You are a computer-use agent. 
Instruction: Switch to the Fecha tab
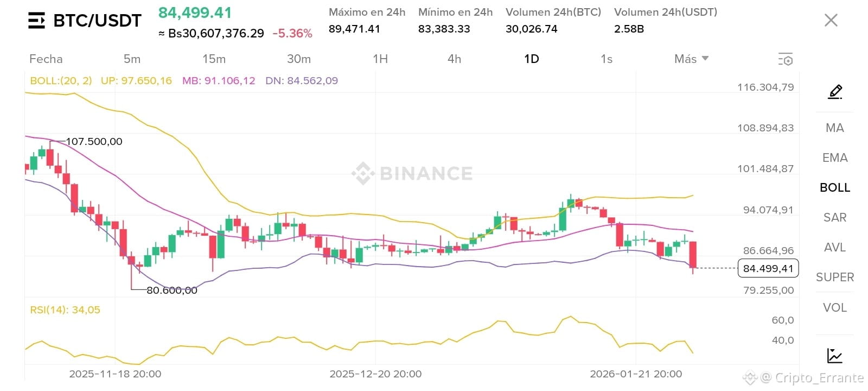(x=46, y=59)
